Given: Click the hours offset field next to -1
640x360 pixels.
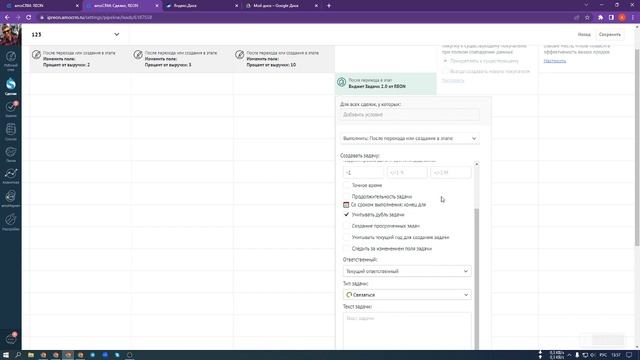Looking at the screenshot, I should pos(407,173).
